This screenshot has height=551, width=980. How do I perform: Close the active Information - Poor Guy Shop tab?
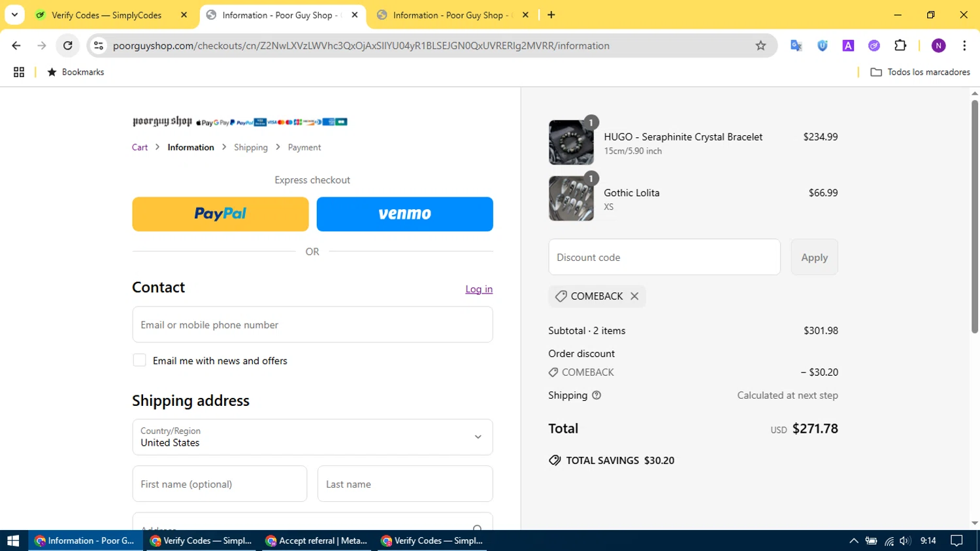pyautogui.click(x=355, y=15)
